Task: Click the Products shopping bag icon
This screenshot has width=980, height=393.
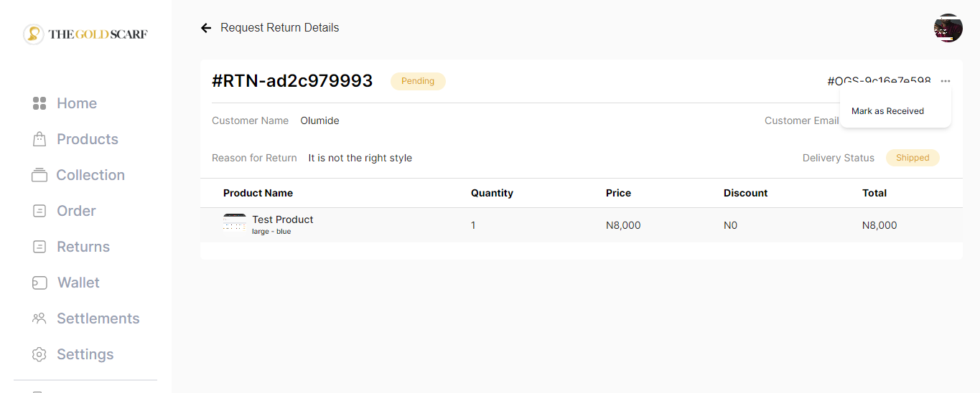Action: [x=39, y=139]
